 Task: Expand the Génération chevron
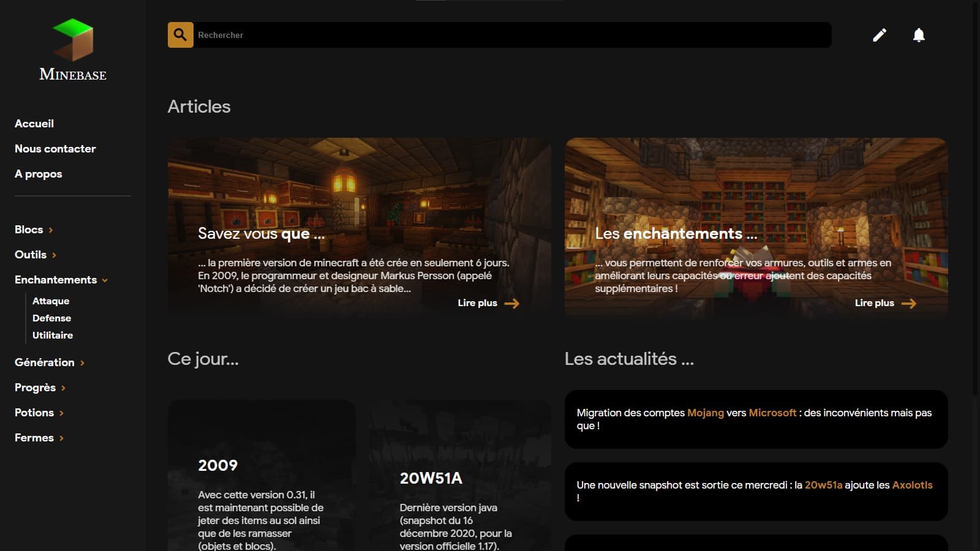[x=82, y=363]
